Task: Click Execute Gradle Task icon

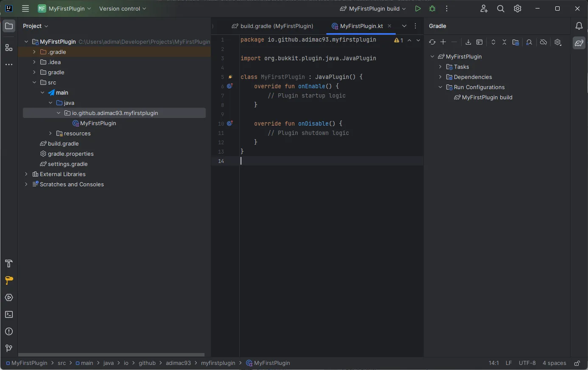Action: click(x=479, y=42)
